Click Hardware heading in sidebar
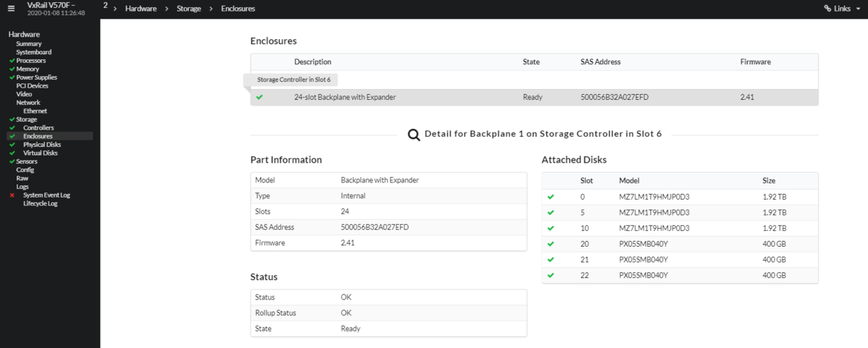Viewport: 868px width, 348px height. (24, 34)
